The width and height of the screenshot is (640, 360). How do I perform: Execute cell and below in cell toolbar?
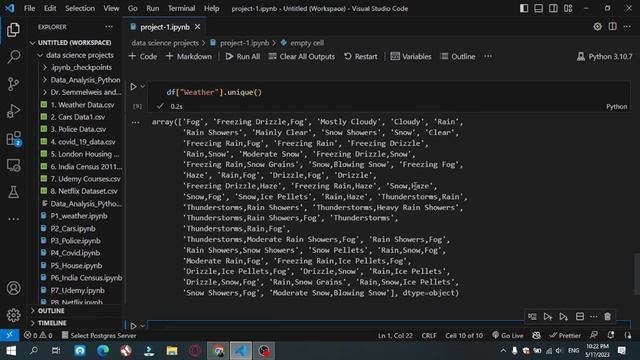tap(564, 316)
